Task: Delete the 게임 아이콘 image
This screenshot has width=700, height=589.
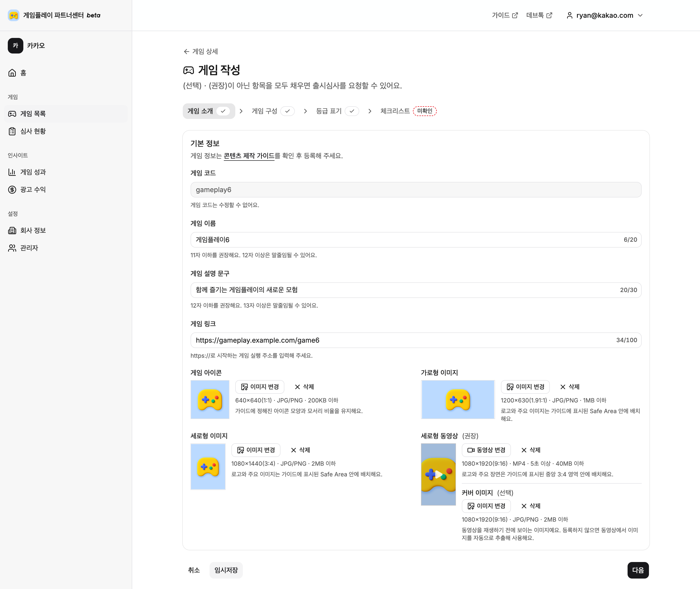Action: point(304,387)
